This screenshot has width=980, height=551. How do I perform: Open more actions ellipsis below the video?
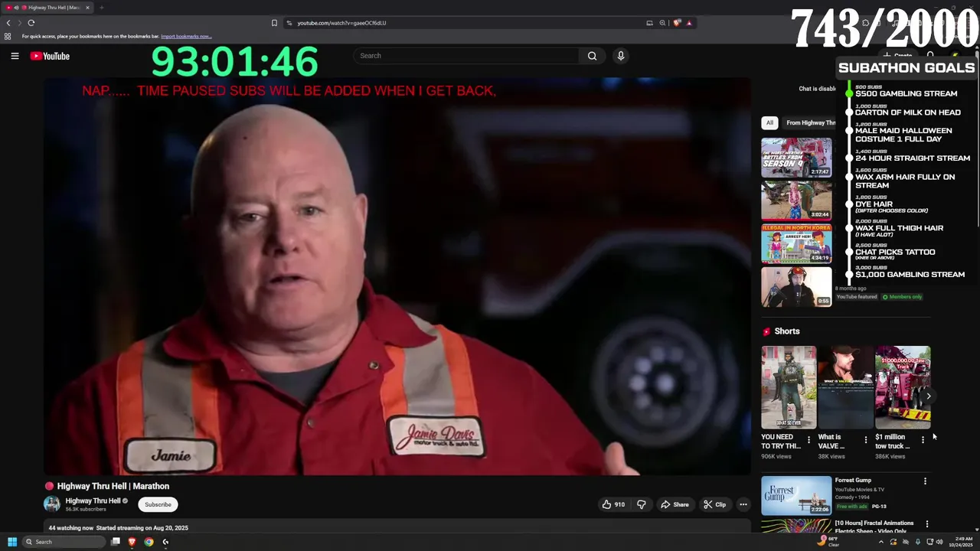pyautogui.click(x=743, y=504)
